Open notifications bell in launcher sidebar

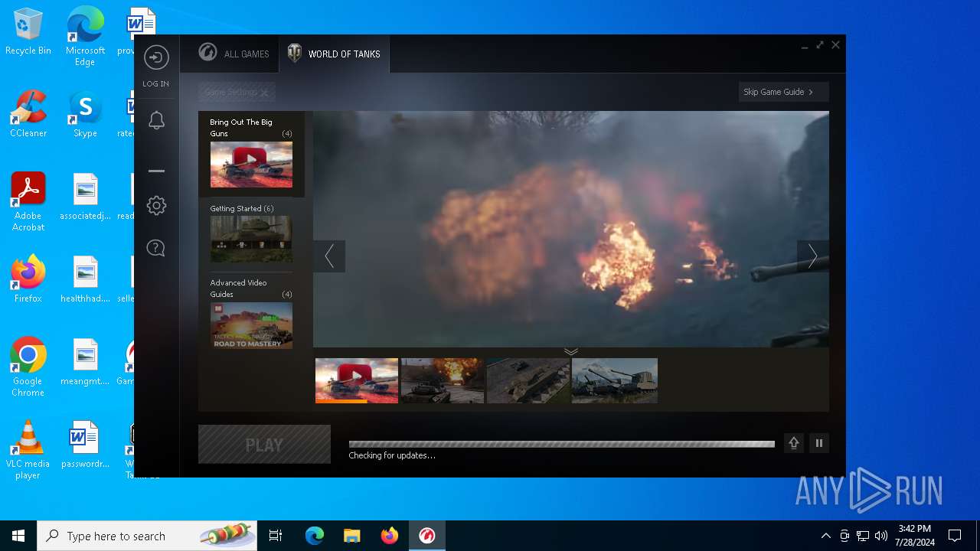156,120
